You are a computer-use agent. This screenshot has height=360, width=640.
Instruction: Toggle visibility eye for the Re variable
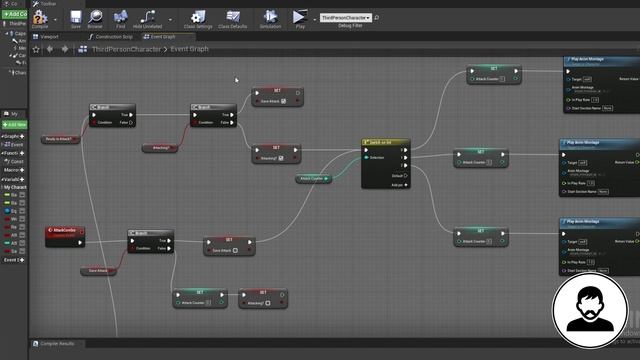[x=22, y=227]
